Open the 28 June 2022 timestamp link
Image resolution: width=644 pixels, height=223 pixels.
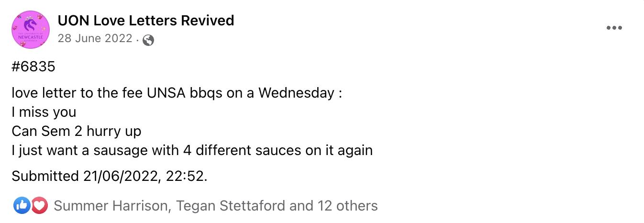tap(95, 39)
